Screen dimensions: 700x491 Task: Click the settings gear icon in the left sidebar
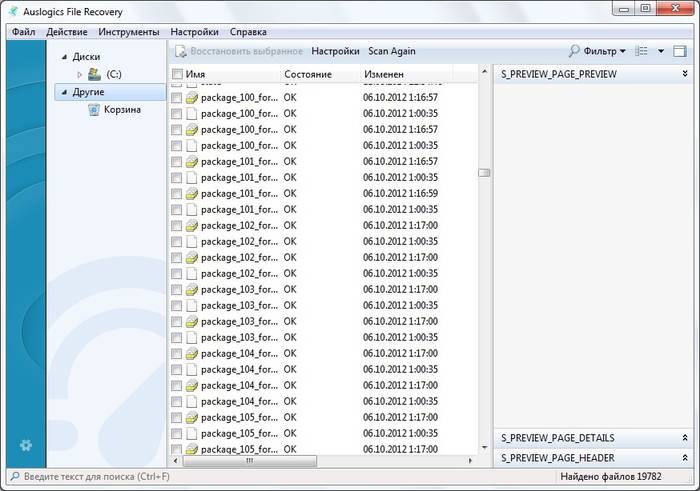(26, 445)
